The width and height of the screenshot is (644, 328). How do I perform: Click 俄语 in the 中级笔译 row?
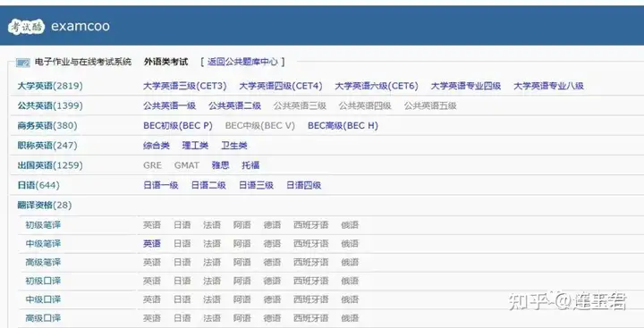point(350,243)
